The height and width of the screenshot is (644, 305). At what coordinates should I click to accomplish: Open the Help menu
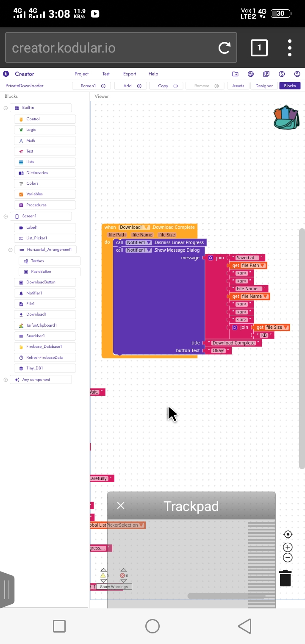(x=153, y=74)
